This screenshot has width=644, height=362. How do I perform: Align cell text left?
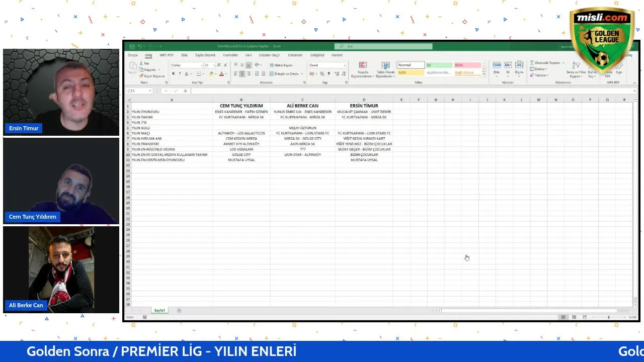click(235, 74)
